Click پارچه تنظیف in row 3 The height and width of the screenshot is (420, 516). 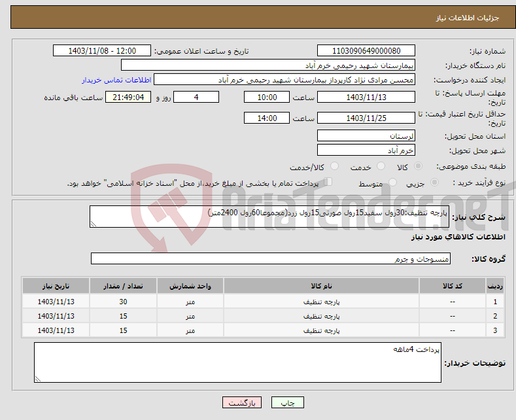click(x=321, y=330)
